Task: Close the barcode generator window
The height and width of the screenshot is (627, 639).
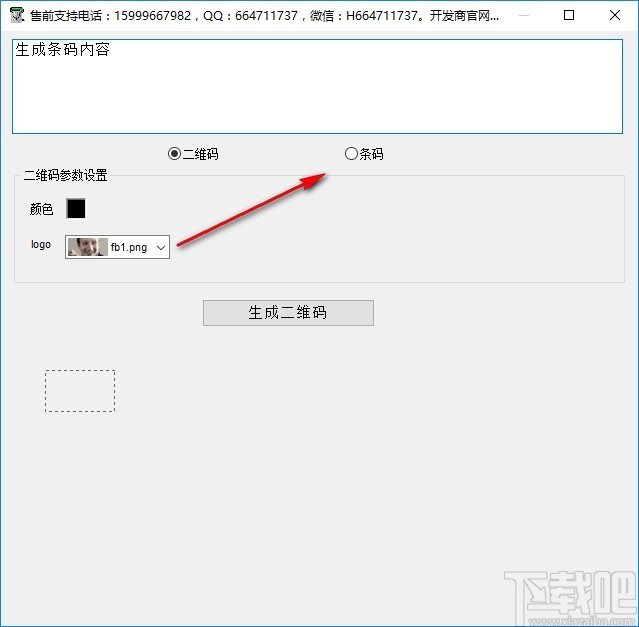Action: pyautogui.click(x=615, y=15)
